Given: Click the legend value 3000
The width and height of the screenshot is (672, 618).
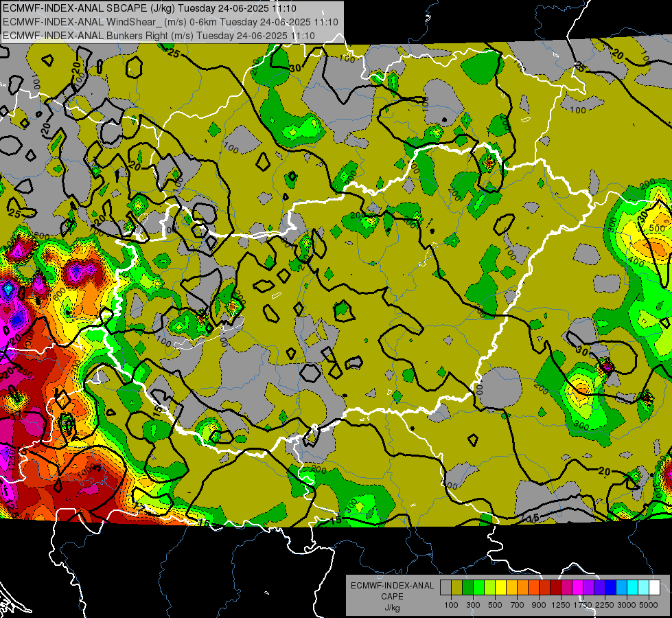Looking at the screenshot, I should [627, 605].
